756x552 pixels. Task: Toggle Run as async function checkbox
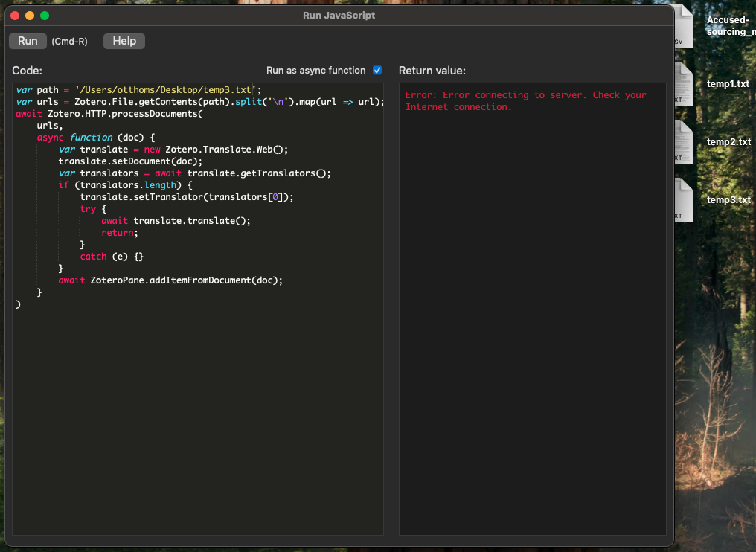pyautogui.click(x=377, y=71)
